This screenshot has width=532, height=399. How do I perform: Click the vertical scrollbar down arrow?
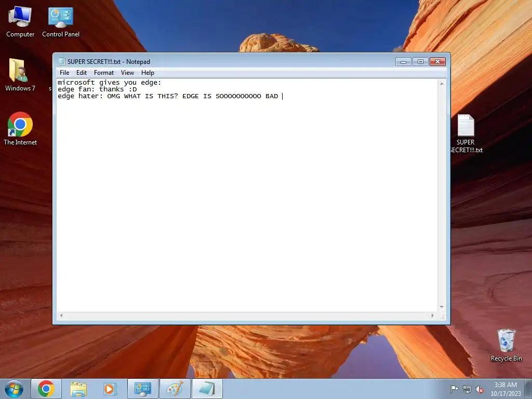click(x=442, y=307)
